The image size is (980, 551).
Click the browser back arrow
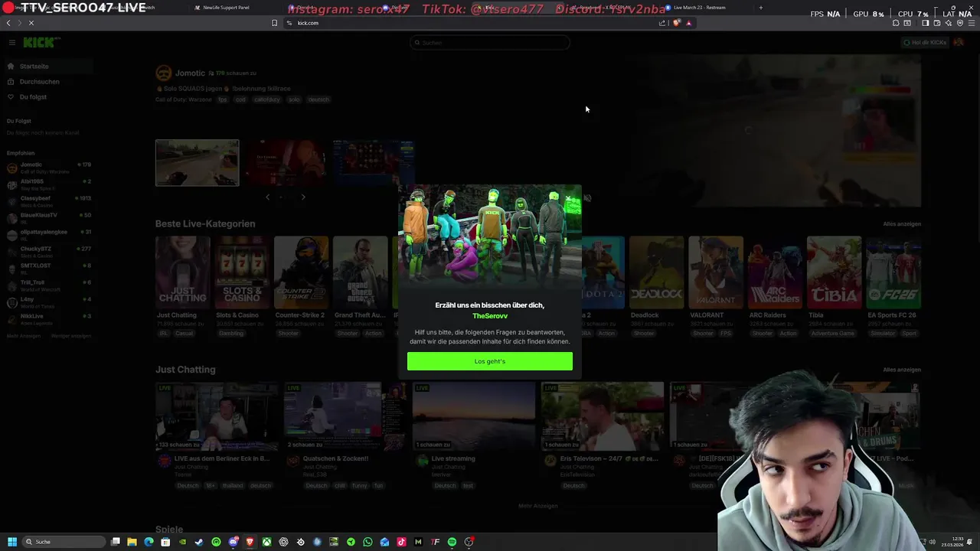tap(8, 23)
